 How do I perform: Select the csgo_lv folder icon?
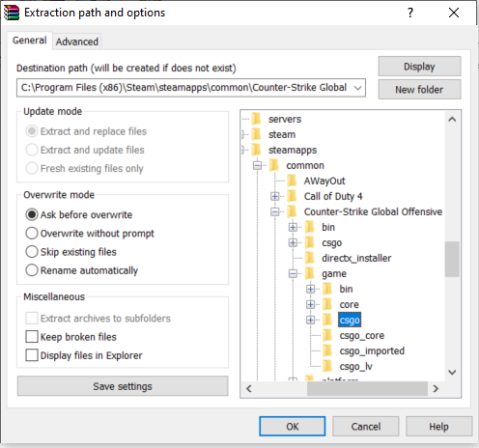[x=327, y=366]
